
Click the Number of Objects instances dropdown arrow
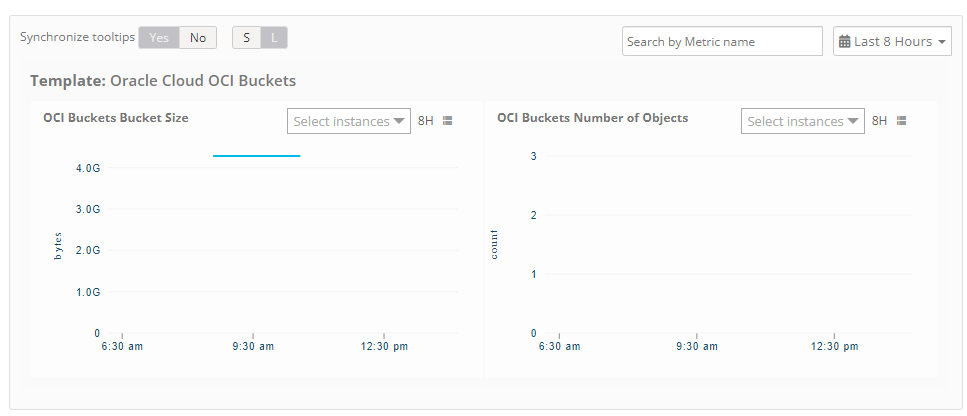pyautogui.click(x=854, y=121)
